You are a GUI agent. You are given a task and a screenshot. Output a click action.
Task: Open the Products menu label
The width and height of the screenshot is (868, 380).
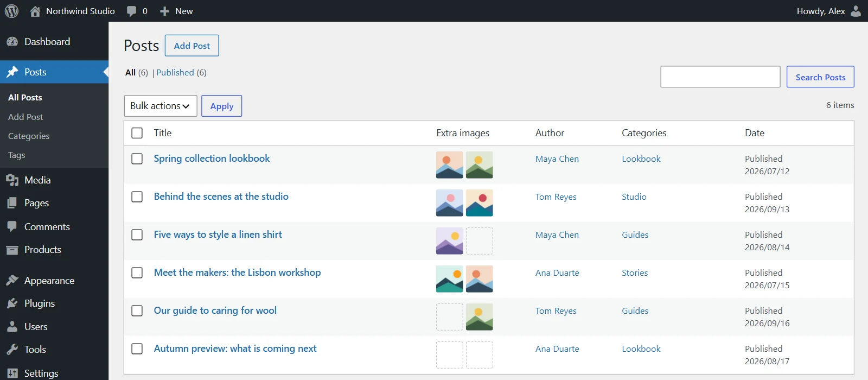point(43,250)
